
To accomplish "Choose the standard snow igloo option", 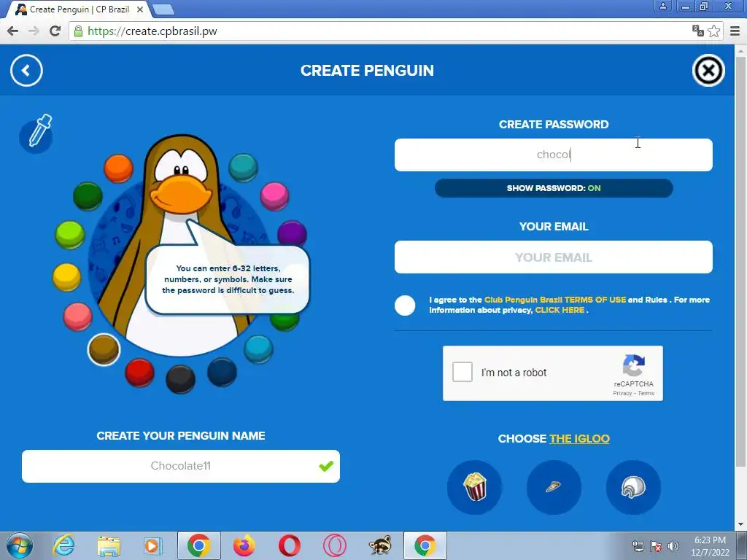I will click(x=633, y=487).
